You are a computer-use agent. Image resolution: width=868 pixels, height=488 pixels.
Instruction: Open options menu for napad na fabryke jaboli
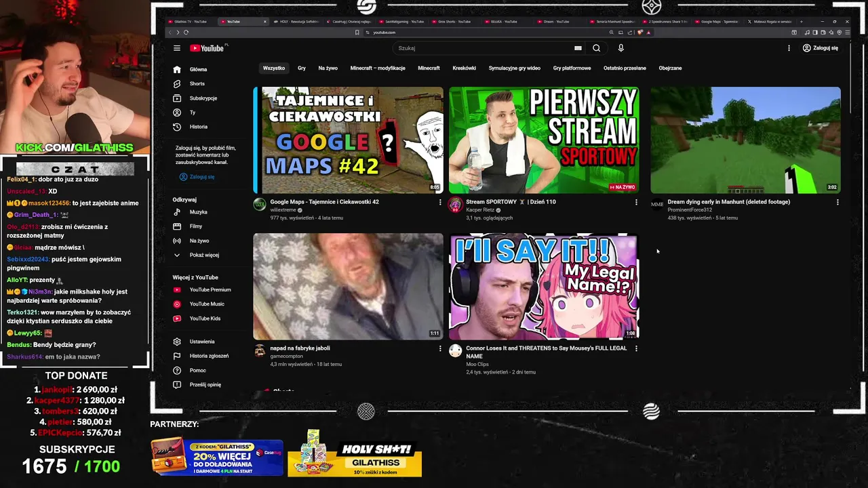tap(439, 348)
